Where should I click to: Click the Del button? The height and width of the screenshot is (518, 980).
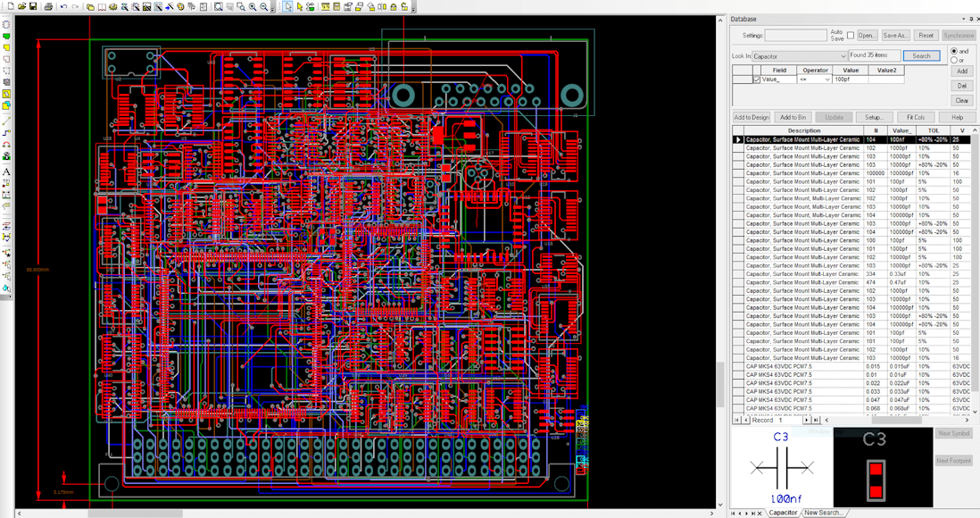962,86
